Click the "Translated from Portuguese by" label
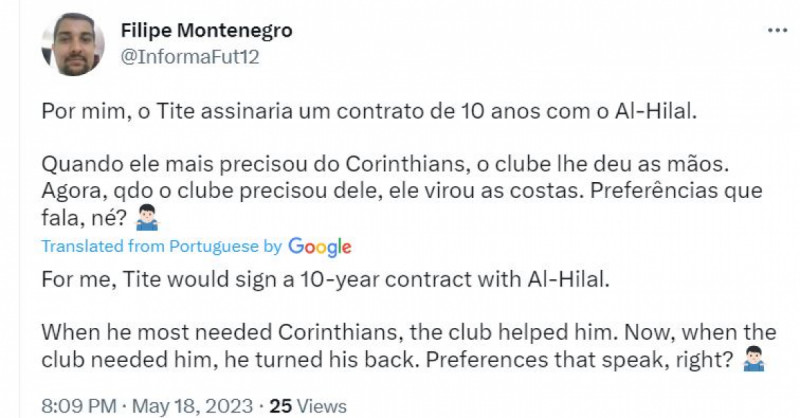 (x=161, y=246)
